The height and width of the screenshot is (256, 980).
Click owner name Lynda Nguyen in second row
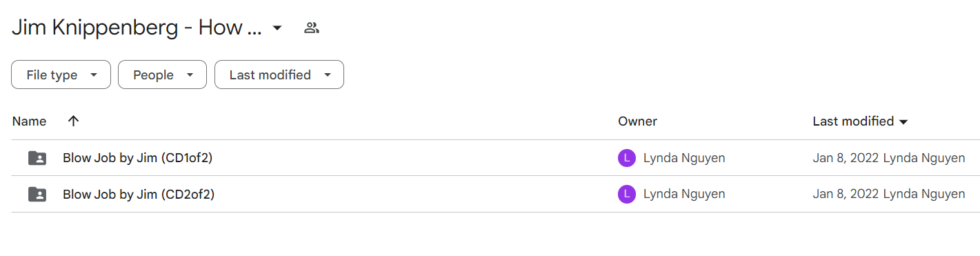(x=684, y=195)
